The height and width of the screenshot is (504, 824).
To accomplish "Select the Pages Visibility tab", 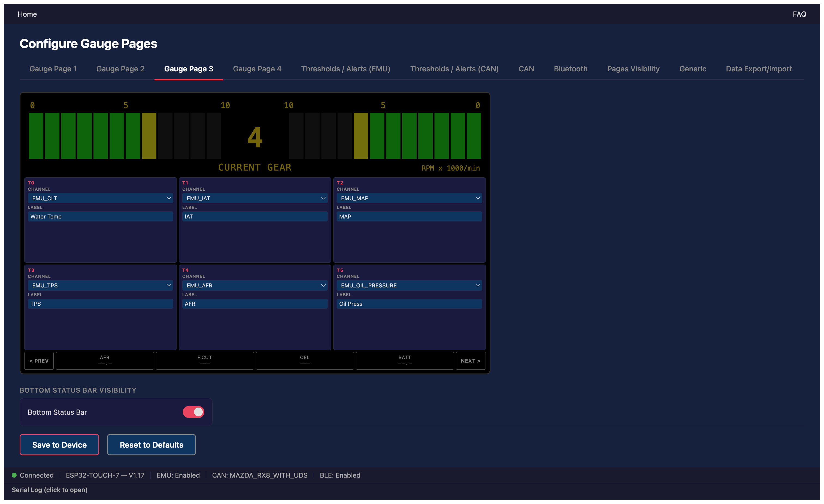I will tap(633, 69).
